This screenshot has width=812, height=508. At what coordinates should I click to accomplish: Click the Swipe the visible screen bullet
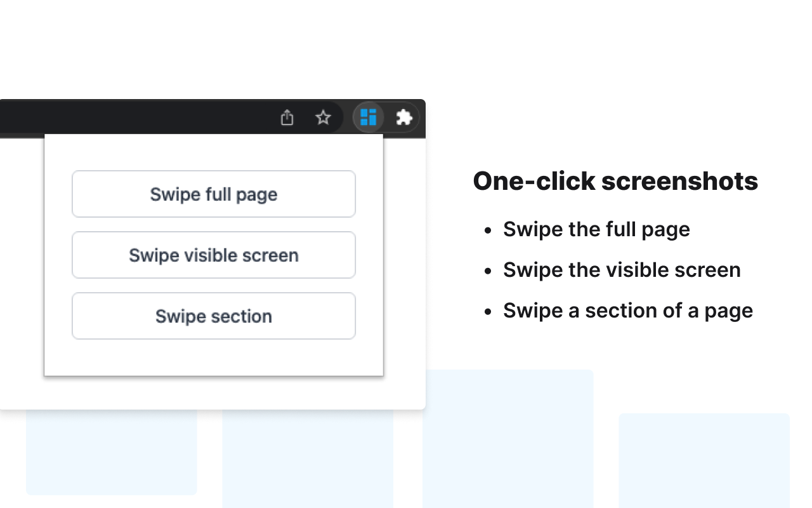pyautogui.click(x=622, y=269)
